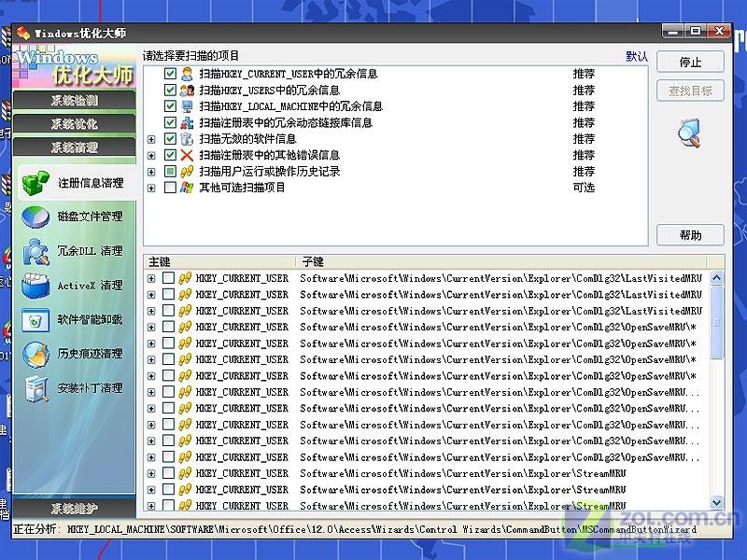Click icon of 扫描无效的软件信息
Image resolution: width=747 pixels, height=560 pixels.
point(187,138)
